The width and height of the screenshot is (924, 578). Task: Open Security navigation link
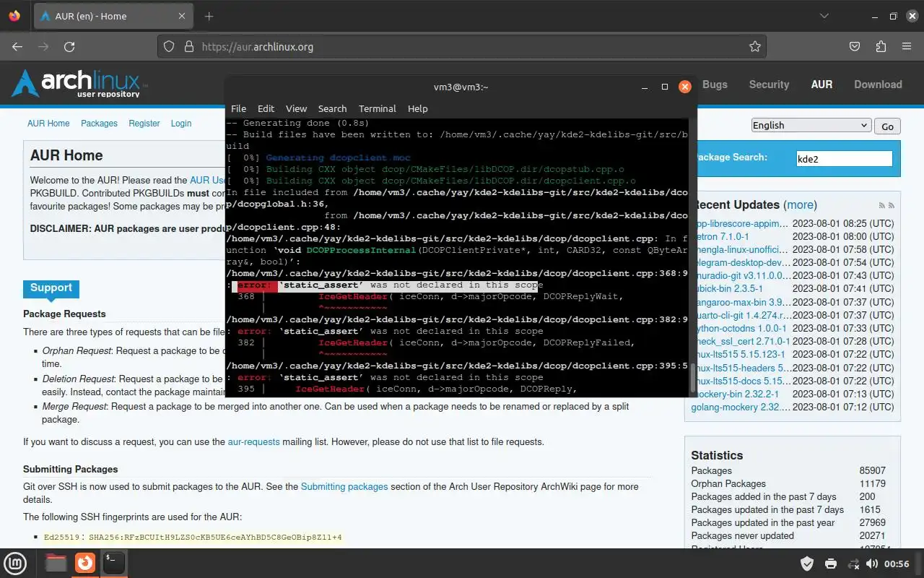pos(769,85)
